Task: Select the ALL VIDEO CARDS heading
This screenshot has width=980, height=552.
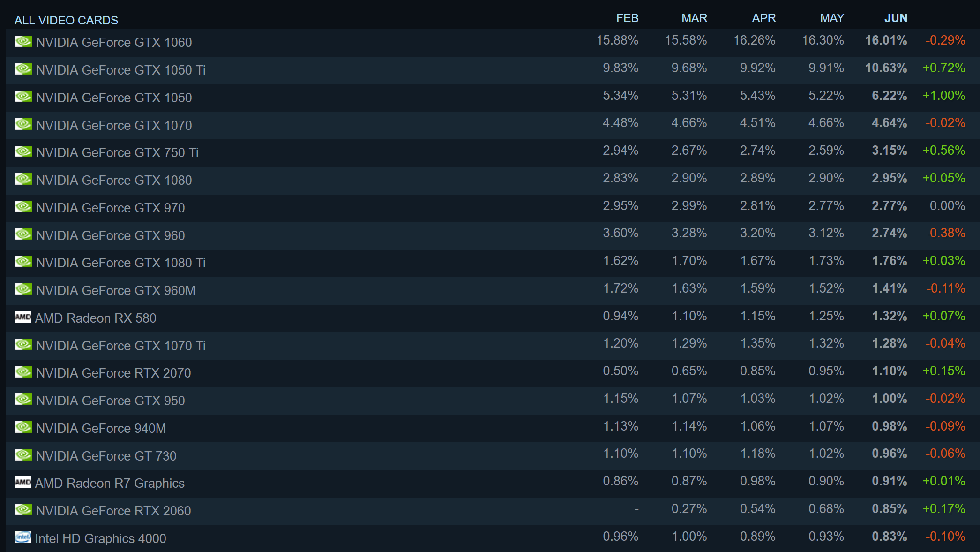Action: coord(66,20)
